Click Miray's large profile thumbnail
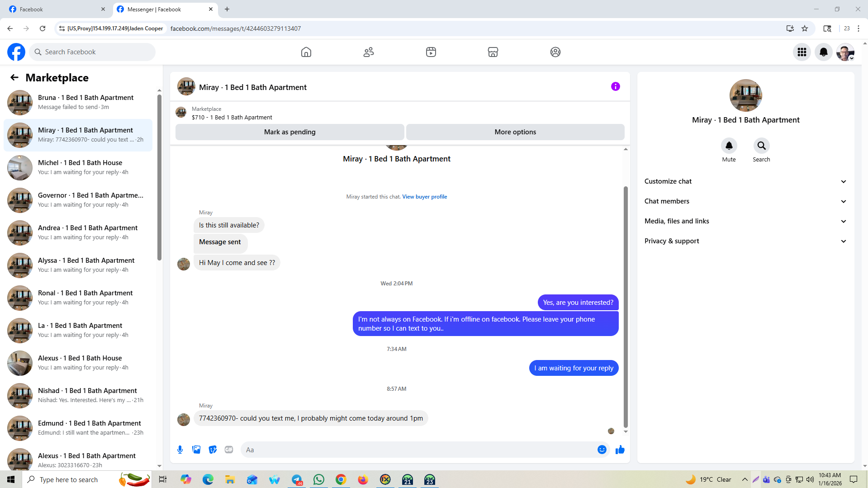The height and width of the screenshot is (488, 868). click(x=746, y=95)
